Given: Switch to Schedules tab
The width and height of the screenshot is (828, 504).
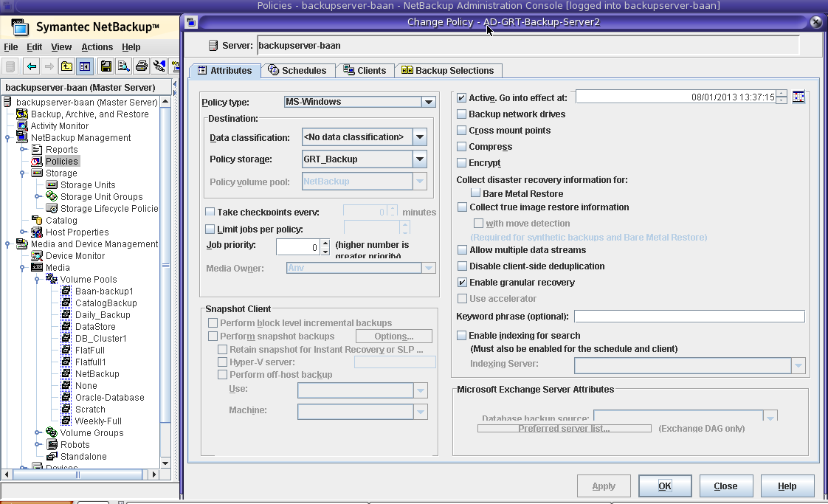Looking at the screenshot, I should [298, 70].
